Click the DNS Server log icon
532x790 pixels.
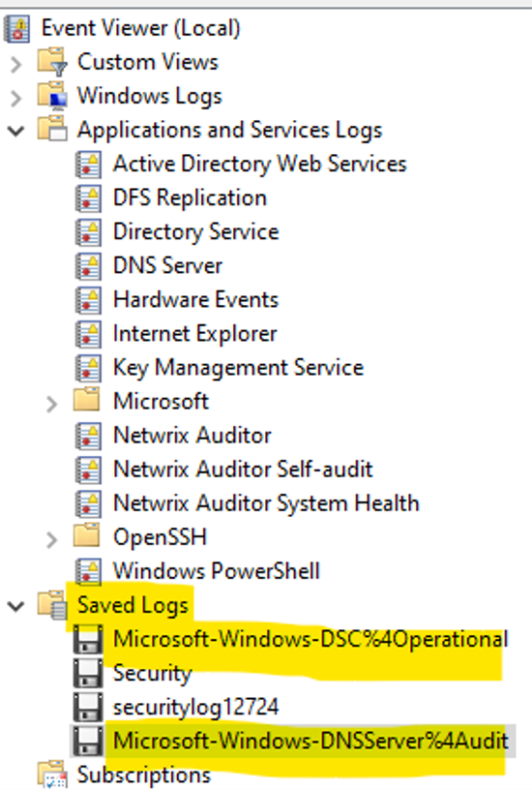[x=88, y=266]
